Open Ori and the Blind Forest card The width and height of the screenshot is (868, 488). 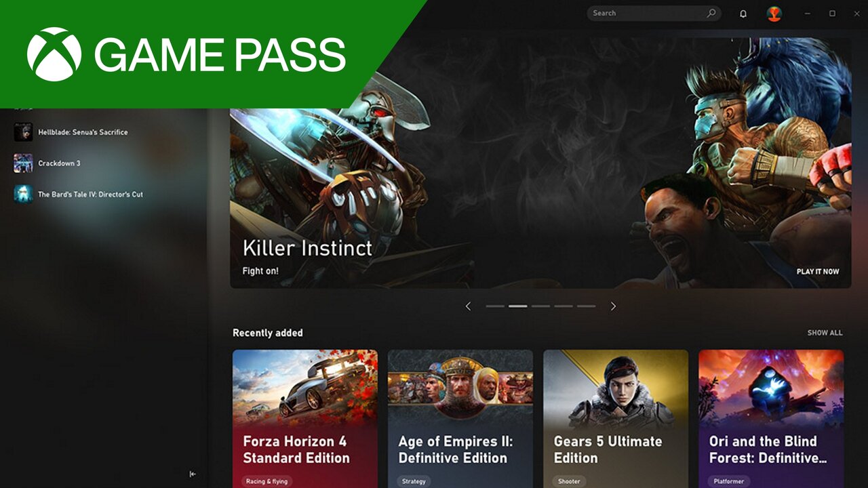click(771, 419)
